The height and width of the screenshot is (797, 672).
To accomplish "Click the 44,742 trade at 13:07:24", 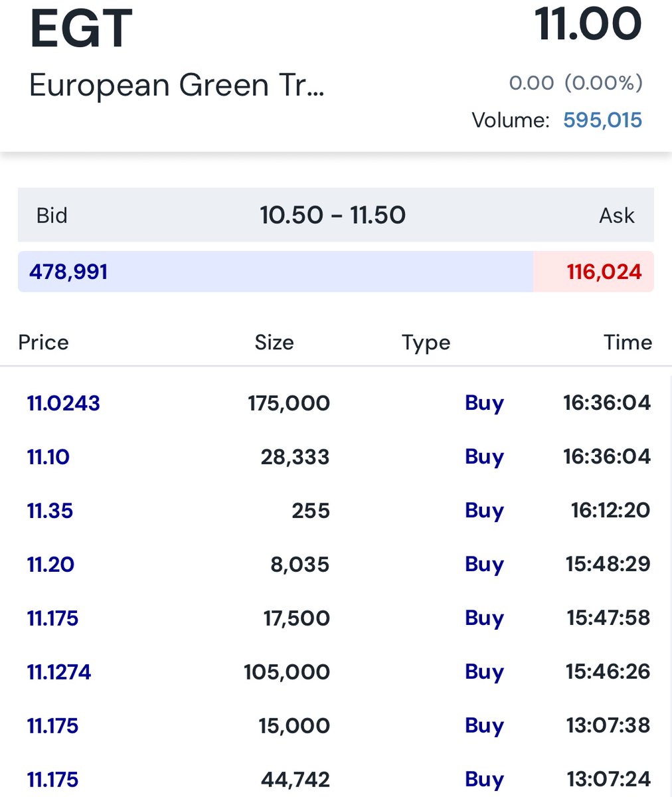I will click(x=336, y=780).
